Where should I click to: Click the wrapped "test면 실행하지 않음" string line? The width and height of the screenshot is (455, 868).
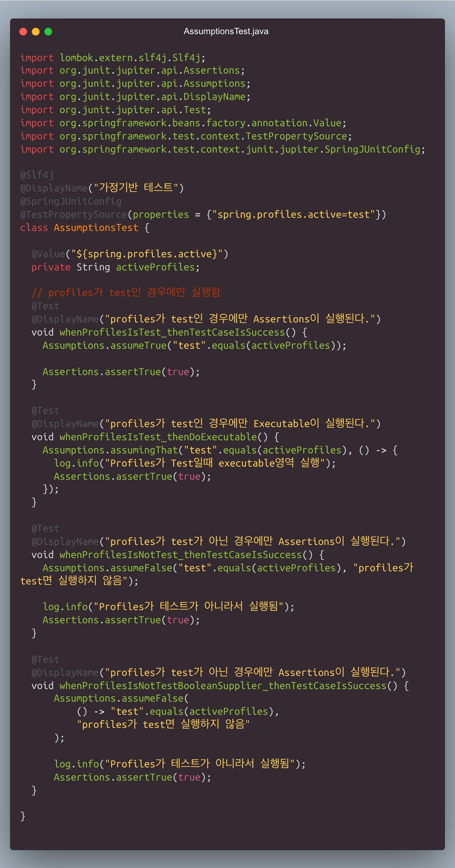tap(79, 581)
